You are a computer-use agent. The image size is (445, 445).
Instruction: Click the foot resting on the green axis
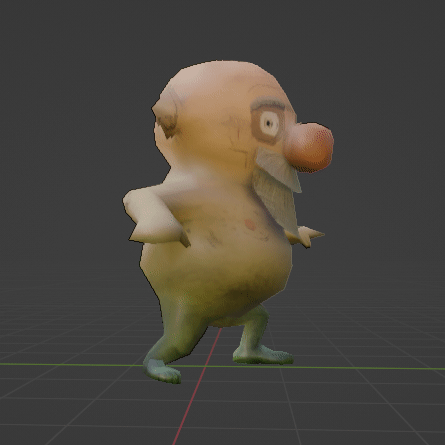(263, 355)
